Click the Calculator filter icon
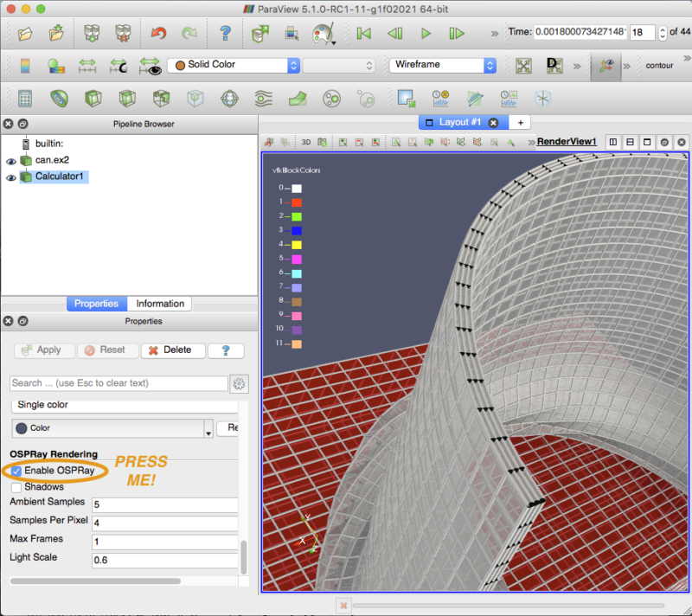Screen dimensions: 692x616 pyautogui.click(x=25, y=99)
